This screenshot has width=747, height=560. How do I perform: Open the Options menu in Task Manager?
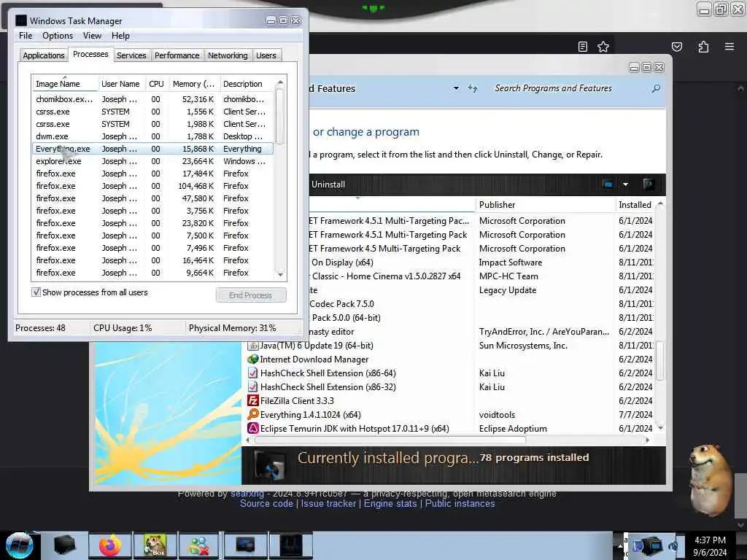(58, 36)
